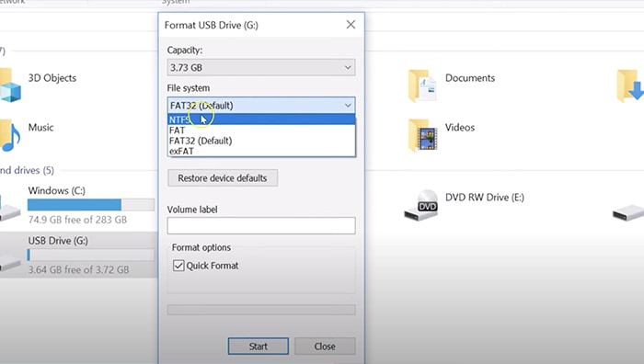Click the DVD RW Drive (E:) label
The image size is (644, 364).
click(485, 198)
